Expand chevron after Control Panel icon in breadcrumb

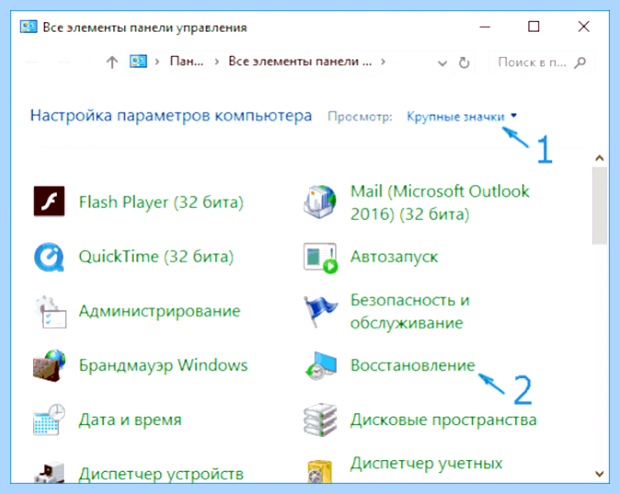click(x=157, y=62)
